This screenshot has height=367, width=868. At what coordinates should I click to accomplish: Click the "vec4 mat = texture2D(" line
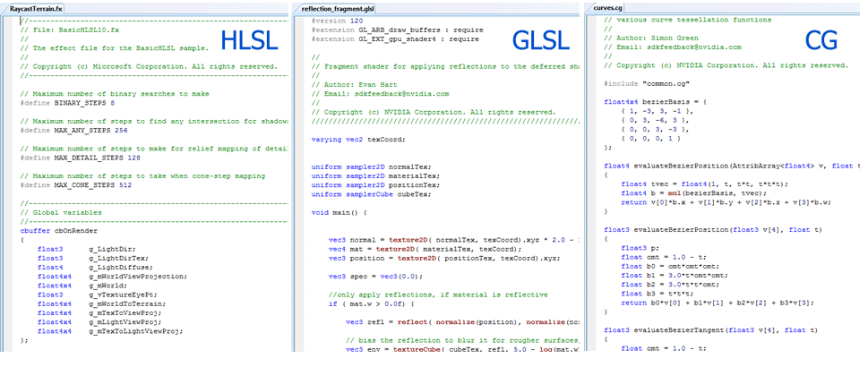click(425, 249)
